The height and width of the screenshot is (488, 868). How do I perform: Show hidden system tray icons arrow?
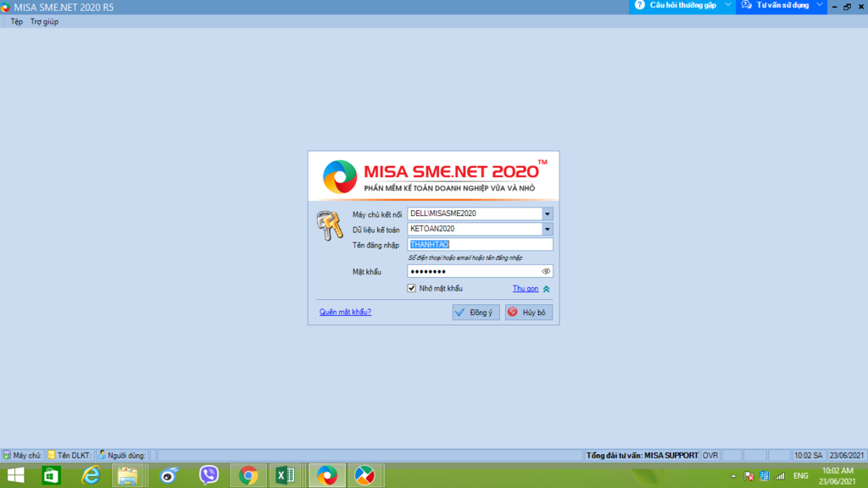[x=733, y=476]
